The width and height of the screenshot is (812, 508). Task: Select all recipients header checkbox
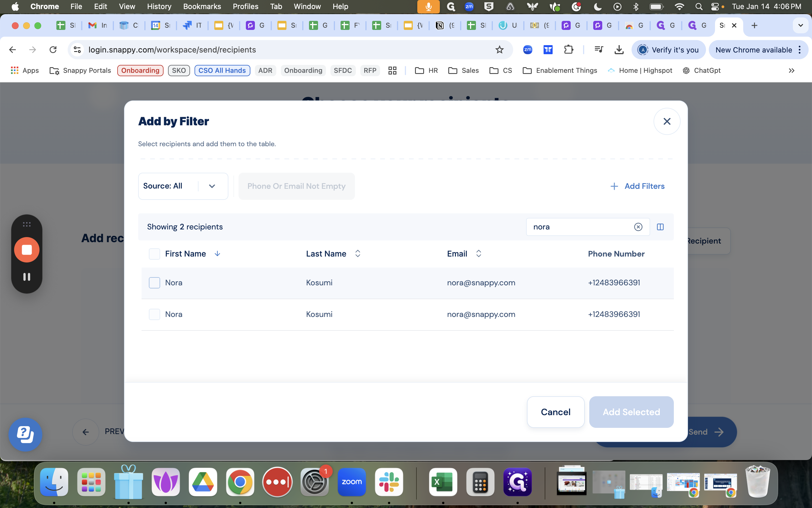coord(154,254)
